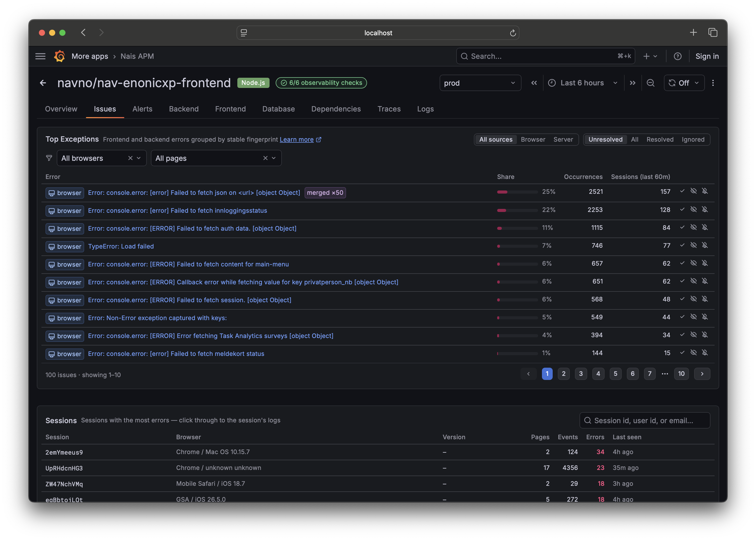Click the Sign in button

pyautogui.click(x=707, y=56)
